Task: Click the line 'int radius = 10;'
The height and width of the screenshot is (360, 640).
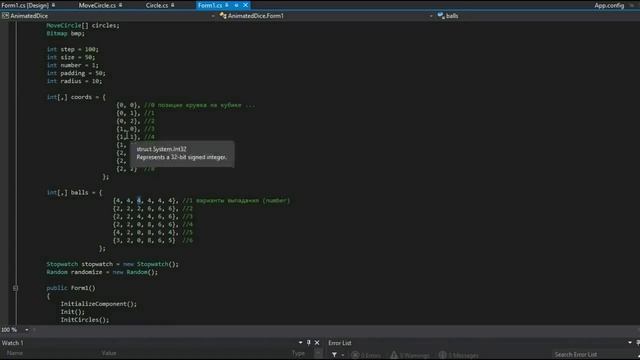Action: pyautogui.click(x=74, y=81)
